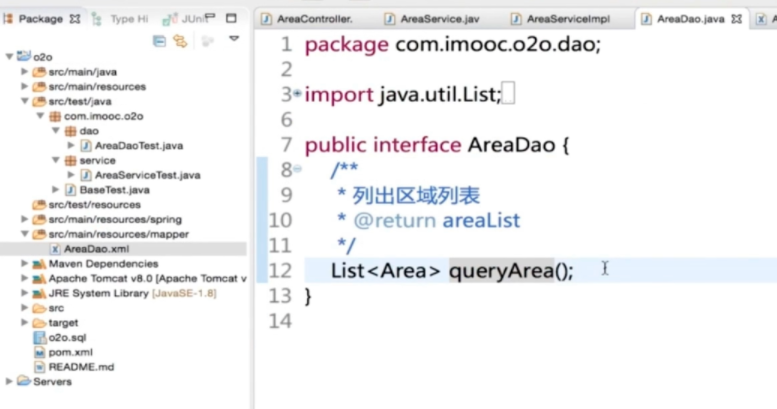Open the AreaController editor tab
777x409 pixels.
click(x=313, y=19)
